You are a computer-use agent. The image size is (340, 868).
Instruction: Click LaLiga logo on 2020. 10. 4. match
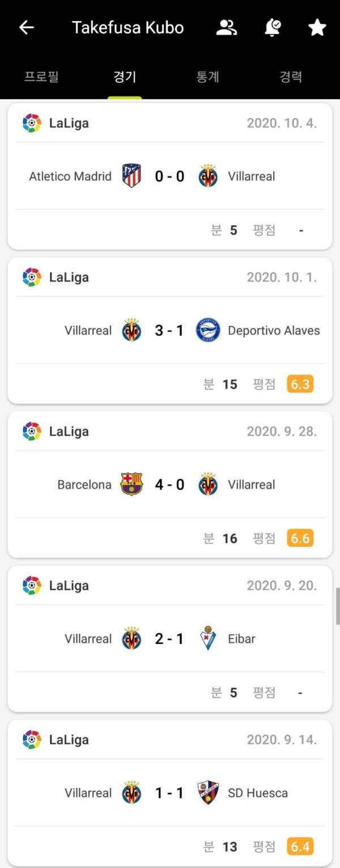(32, 123)
